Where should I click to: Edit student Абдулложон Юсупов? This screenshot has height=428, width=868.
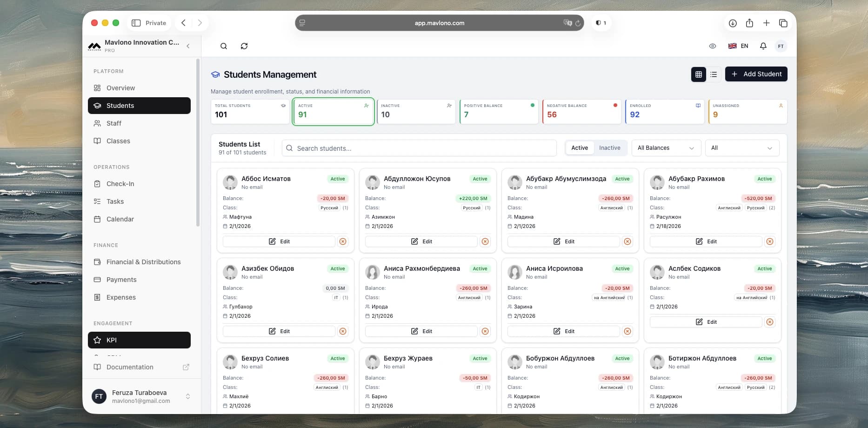coord(421,241)
